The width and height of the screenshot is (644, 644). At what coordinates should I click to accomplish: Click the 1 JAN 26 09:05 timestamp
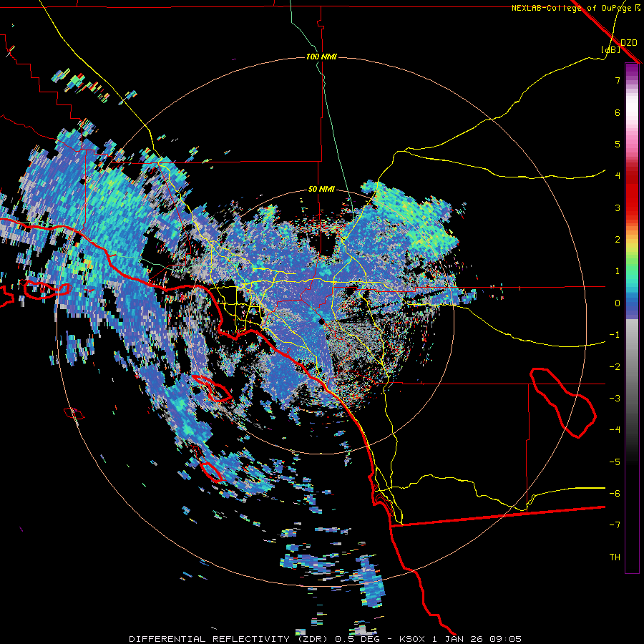[x=477, y=639]
